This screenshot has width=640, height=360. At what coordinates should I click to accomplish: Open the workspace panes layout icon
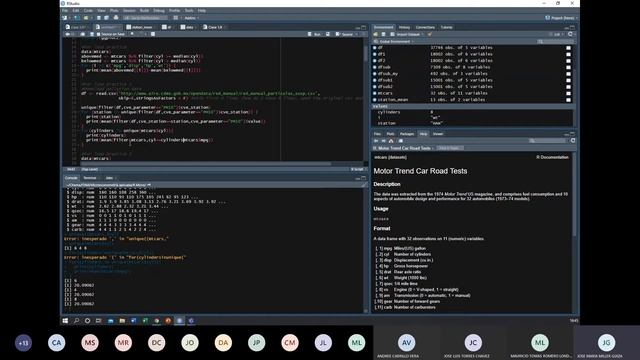click(176, 18)
